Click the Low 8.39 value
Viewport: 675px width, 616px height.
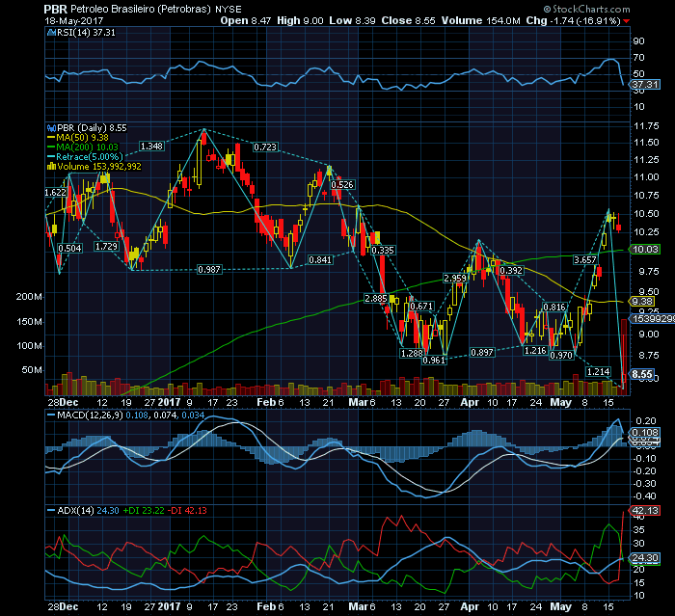coord(352,20)
